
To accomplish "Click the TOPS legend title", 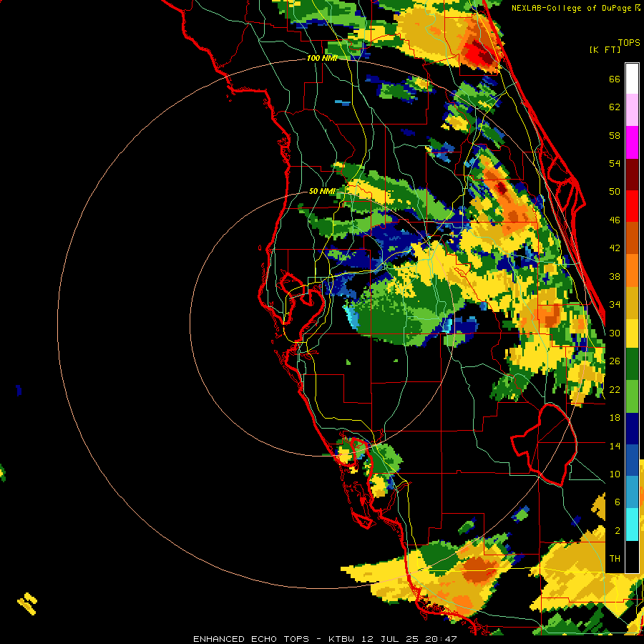I will 629,43.
